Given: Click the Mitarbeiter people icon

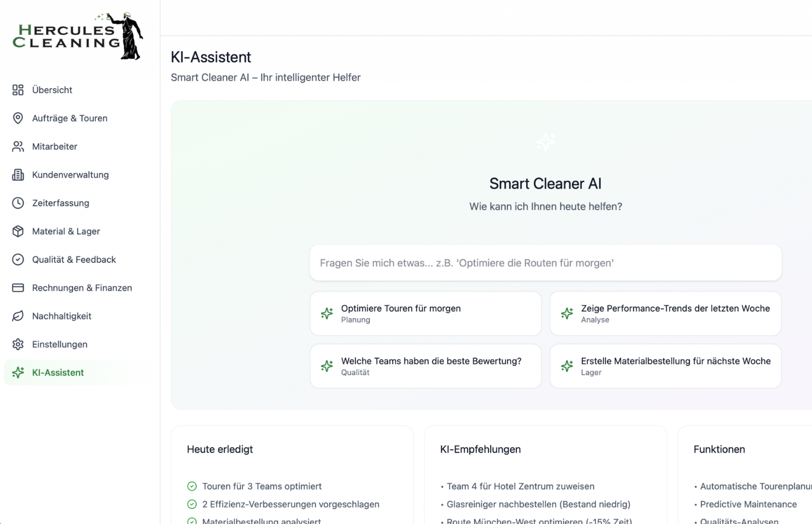Looking at the screenshot, I should pos(18,147).
